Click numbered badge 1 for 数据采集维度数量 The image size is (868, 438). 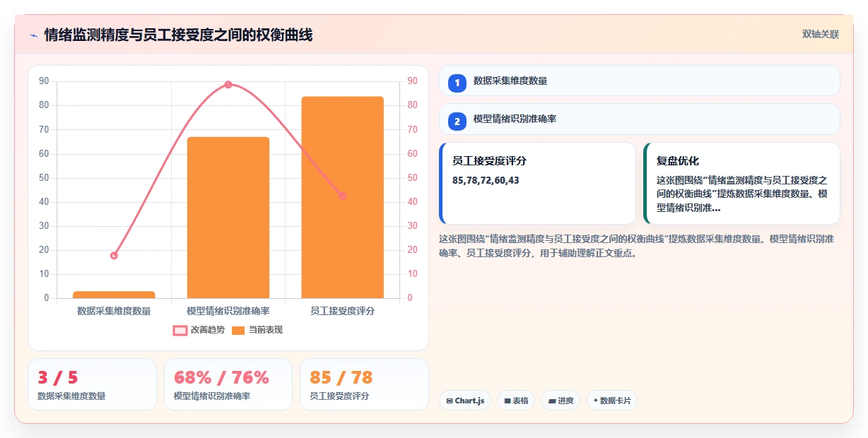point(457,83)
